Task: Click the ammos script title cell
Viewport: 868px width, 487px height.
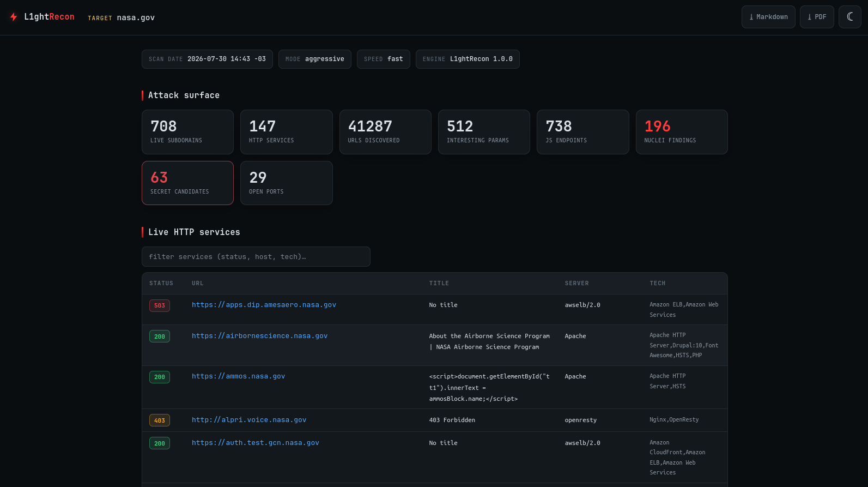Action: [x=489, y=388]
